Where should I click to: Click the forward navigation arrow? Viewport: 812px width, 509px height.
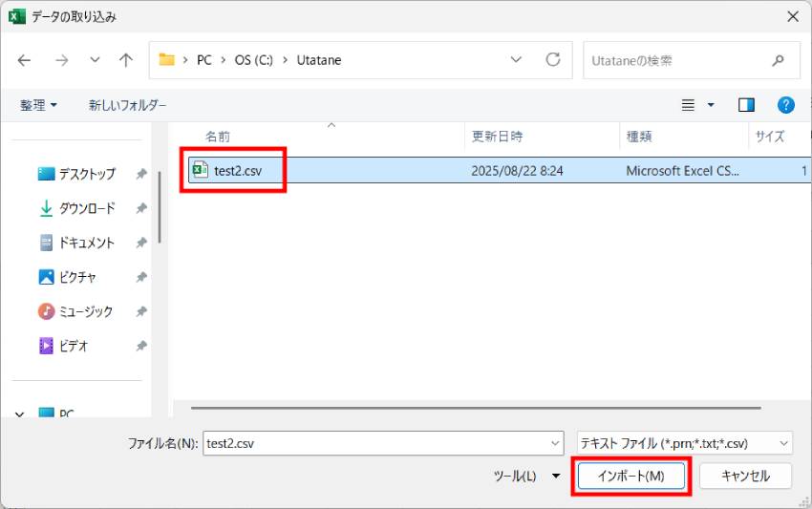pos(62,60)
